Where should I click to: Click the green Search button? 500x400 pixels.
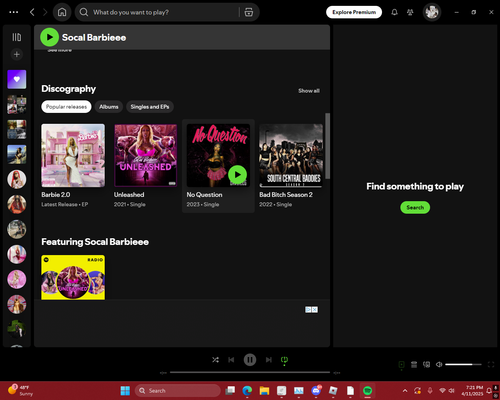point(415,207)
